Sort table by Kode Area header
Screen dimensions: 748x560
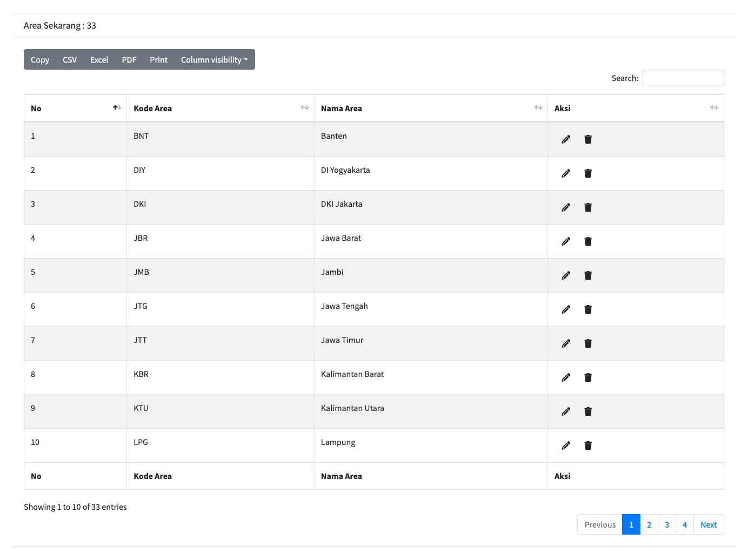tap(221, 109)
